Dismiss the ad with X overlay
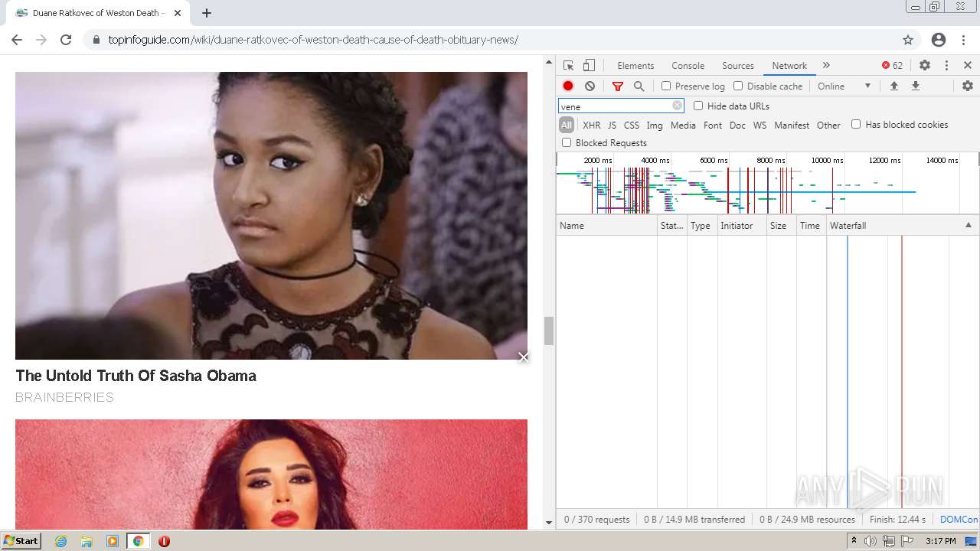The width and height of the screenshot is (980, 551). pyautogui.click(x=524, y=357)
